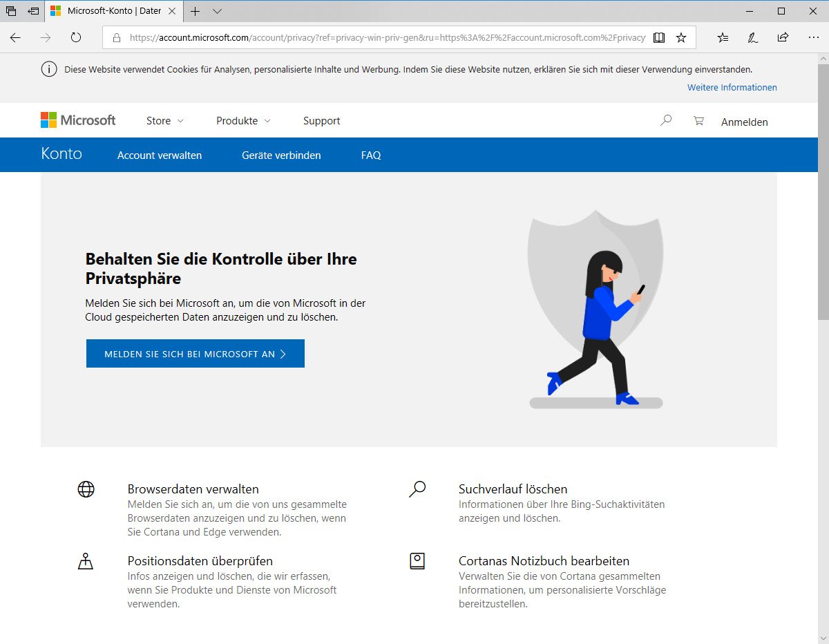Open the set-aside tabs icon
The image size is (829, 644).
[x=11, y=11]
